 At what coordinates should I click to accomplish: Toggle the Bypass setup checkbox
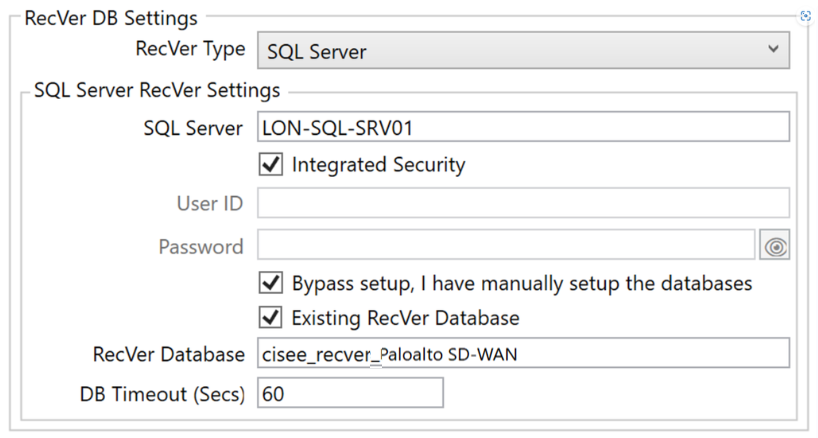point(271,283)
